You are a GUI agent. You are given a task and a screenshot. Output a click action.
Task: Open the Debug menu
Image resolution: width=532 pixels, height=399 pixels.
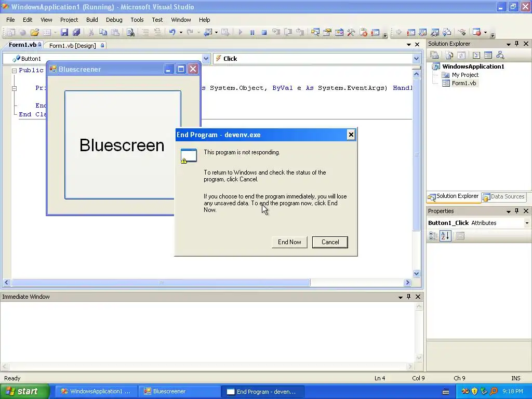click(114, 20)
